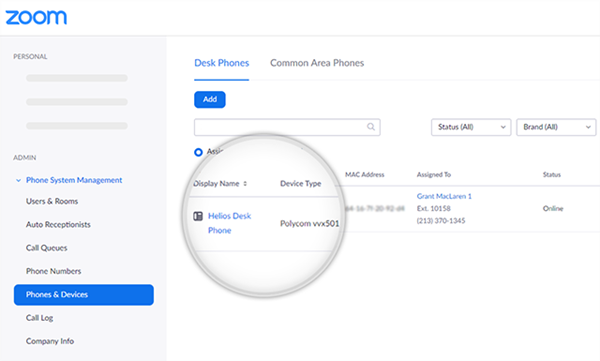Sort by Display Name arrows
Screen dimensions: 600x361
[x=245, y=184]
